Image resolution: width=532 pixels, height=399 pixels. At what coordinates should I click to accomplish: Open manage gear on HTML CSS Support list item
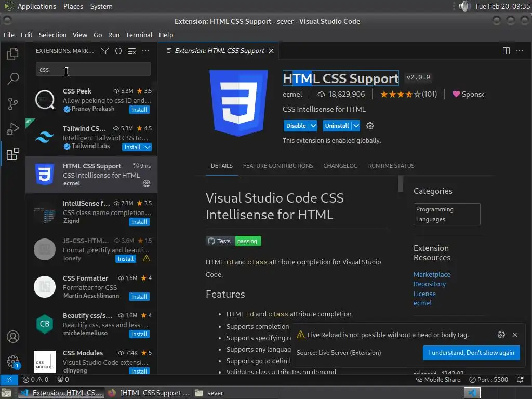coord(146,183)
